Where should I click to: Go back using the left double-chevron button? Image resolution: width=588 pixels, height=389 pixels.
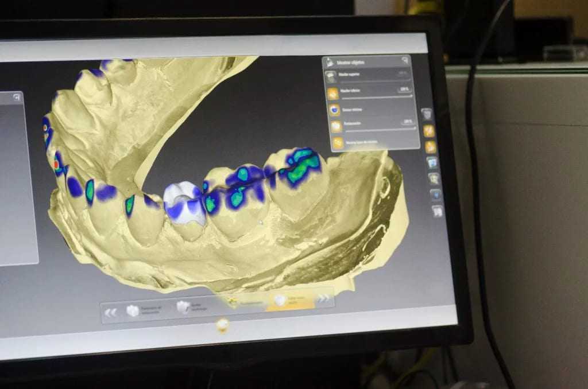point(111,312)
